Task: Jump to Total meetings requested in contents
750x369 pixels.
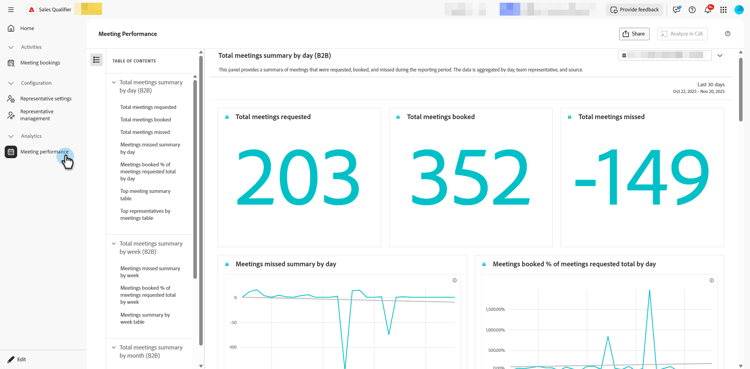Action: click(148, 107)
